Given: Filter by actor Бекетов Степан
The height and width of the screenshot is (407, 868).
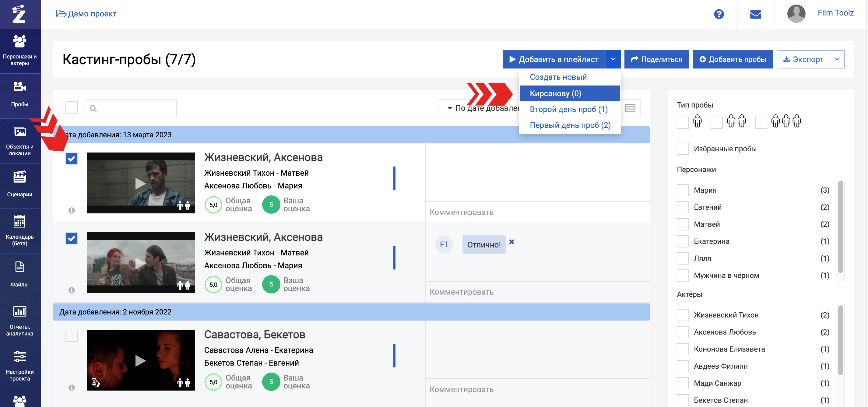Looking at the screenshot, I should tap(683, 400).
